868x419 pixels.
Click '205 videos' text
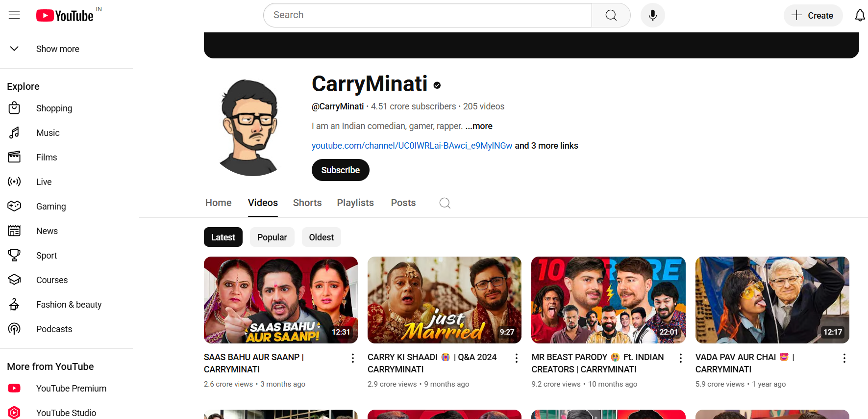[x=484, y=106]
